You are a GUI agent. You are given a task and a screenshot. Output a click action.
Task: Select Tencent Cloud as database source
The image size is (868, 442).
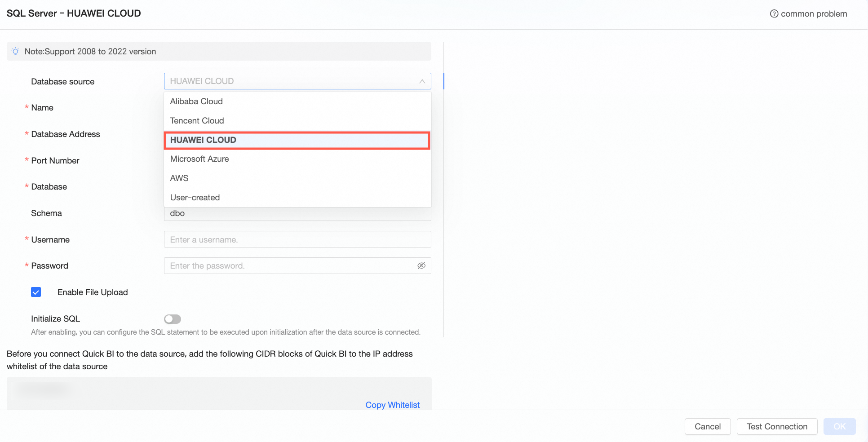point(196,120)
